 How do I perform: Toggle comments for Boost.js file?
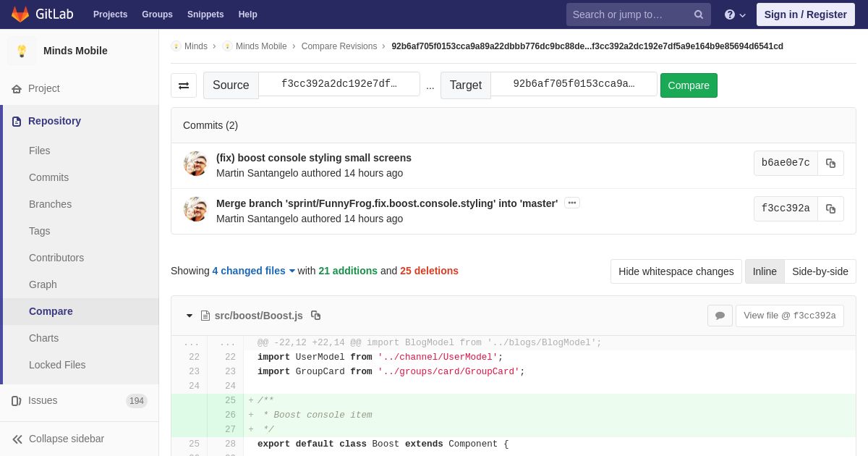click(720, 316)
